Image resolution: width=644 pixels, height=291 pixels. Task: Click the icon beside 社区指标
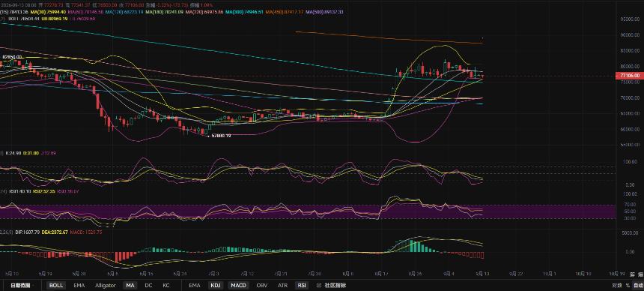click(319, 285)
